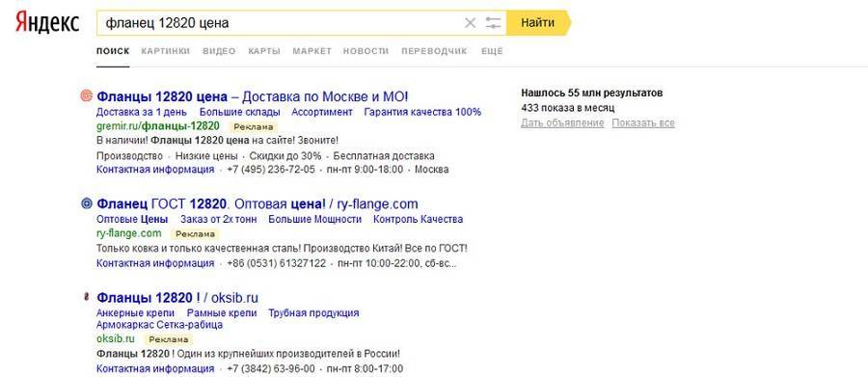Viewport: 868px width, 377px height.
Task: Open 'Оптовые Цены' sitelink
Action: tap(132, 219)
